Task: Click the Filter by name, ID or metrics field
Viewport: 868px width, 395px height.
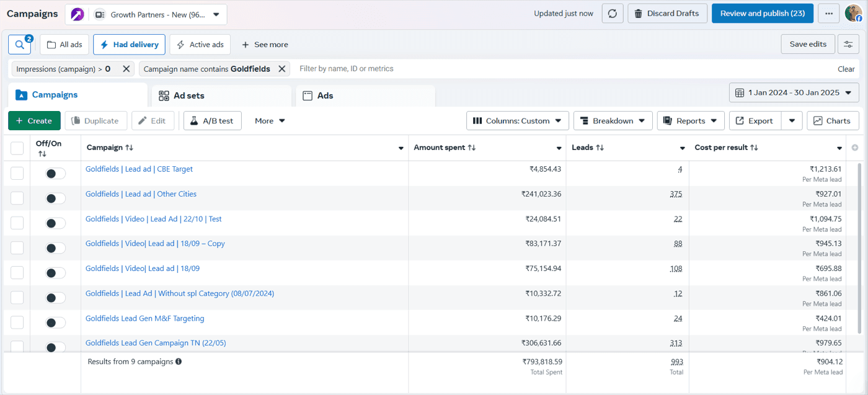Action: click(x=564, y=69)
